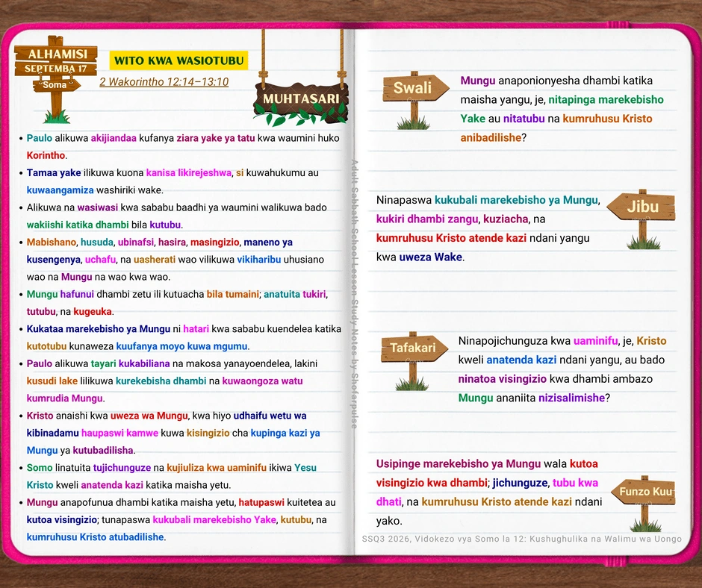Click kukubali marekebisho ya Mungu in Jibu
Image resolution: width=702 pixels, height=588 pixels.
tap(516, 200)
